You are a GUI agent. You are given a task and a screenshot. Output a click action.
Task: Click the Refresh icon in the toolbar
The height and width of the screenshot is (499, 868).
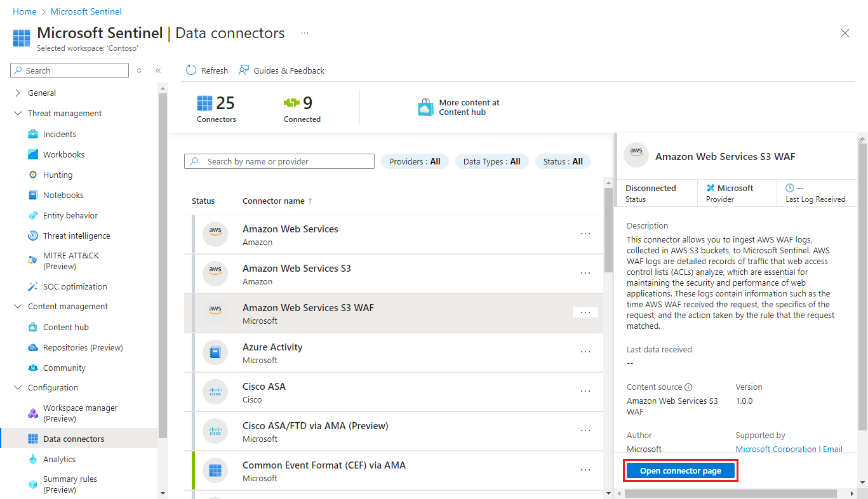click(x=191, y=70)
